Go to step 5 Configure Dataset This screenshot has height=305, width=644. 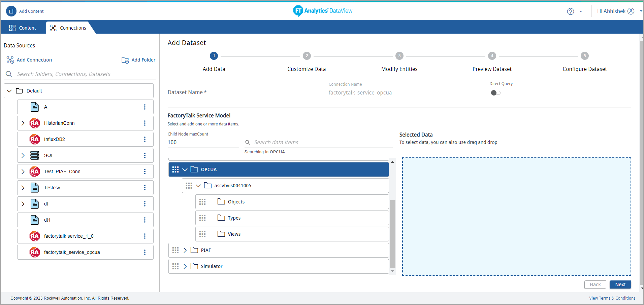click(x=585, y=56)
